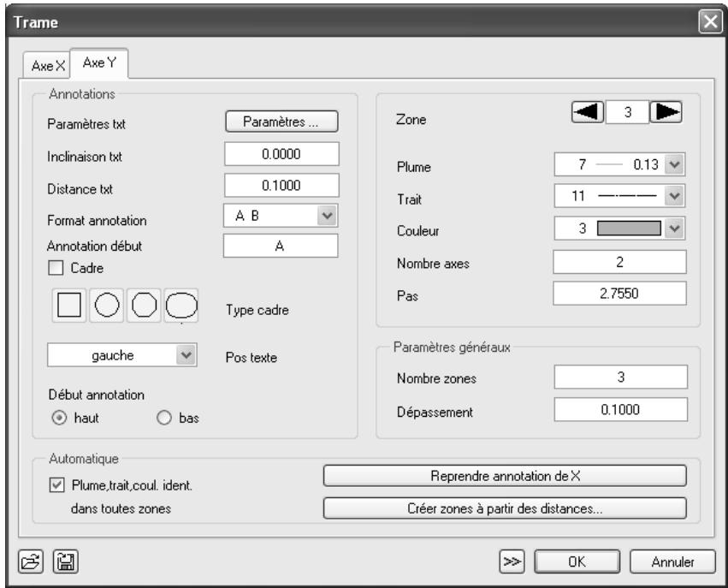Enable the Cadre checkbox

[x=56, y=268]
